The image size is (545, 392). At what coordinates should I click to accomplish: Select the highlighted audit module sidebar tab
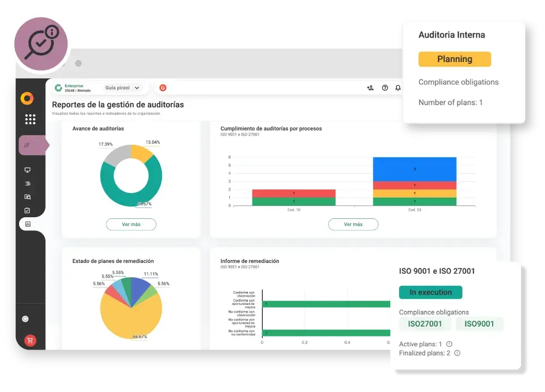coord(32,145)
